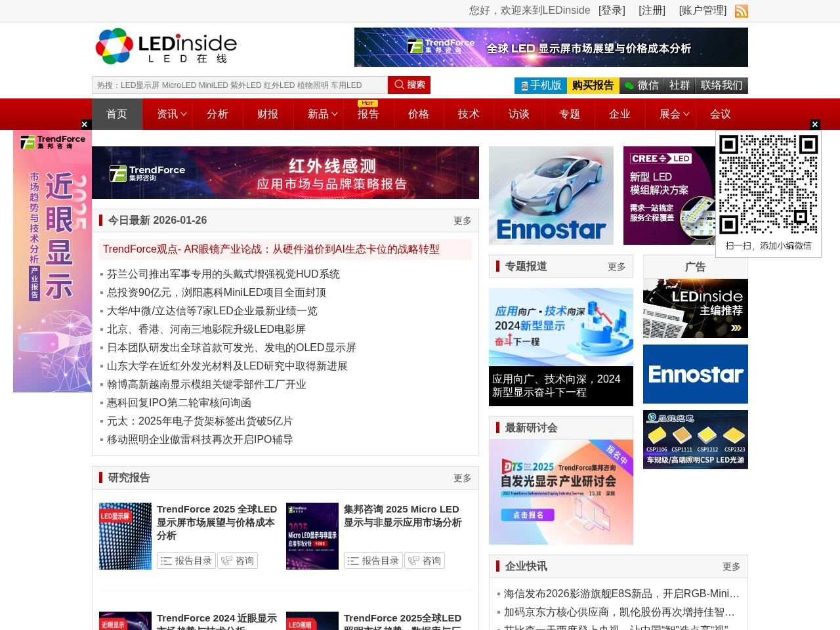Open the Ennostar car advertisement image
This screenshot has width=840, height=630.
(551, 196)
